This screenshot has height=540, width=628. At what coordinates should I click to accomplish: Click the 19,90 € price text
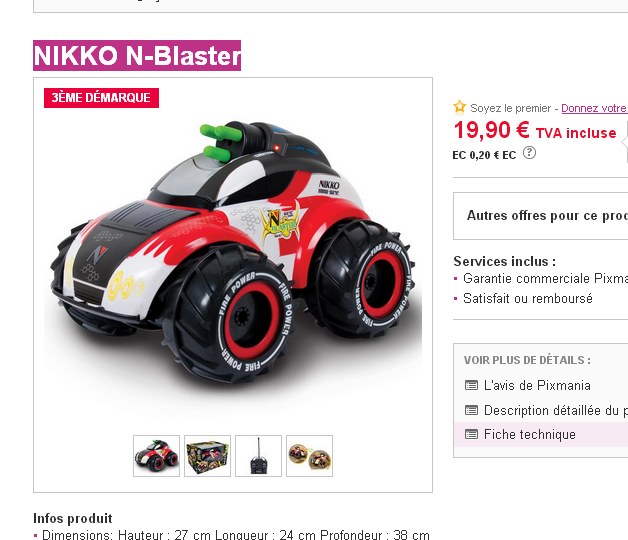(491, 131)
